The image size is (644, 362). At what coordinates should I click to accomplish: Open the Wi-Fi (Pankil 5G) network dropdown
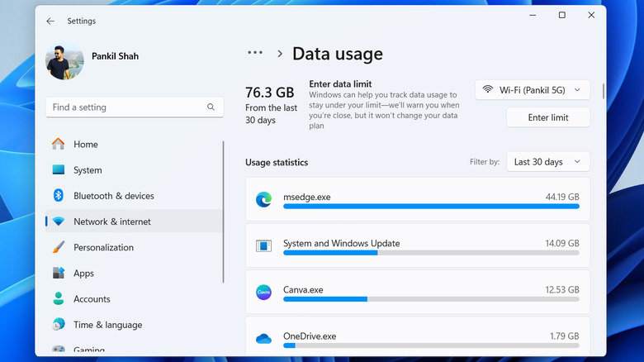[x=533, y=89]
